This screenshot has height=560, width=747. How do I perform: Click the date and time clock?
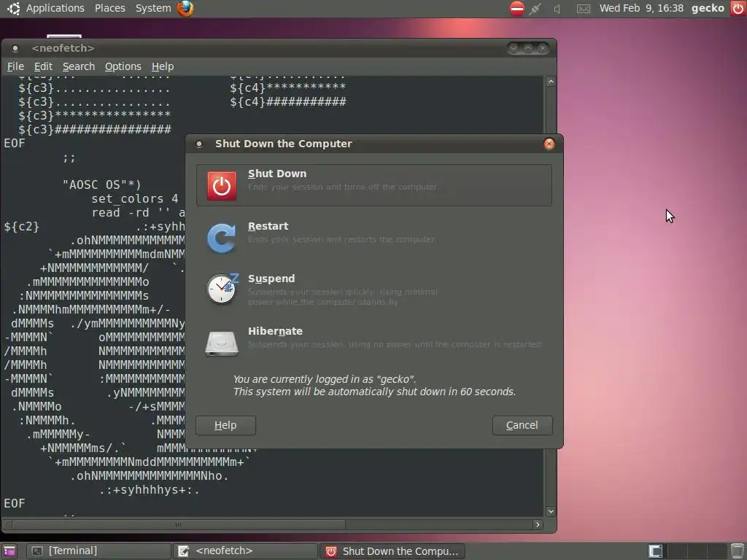pyautogui.click(x=641, y=8)
